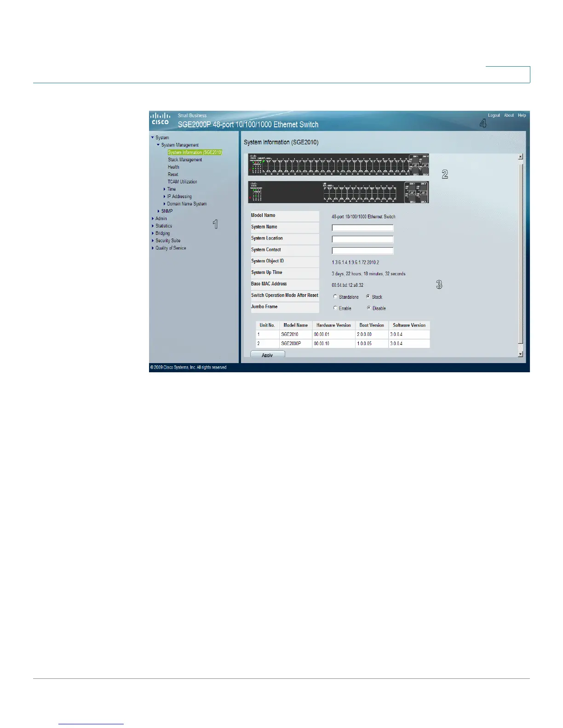This screenshot has width=563, height=728.
Task: Collapse the System tree node
Action: click(x=153, y=137)
